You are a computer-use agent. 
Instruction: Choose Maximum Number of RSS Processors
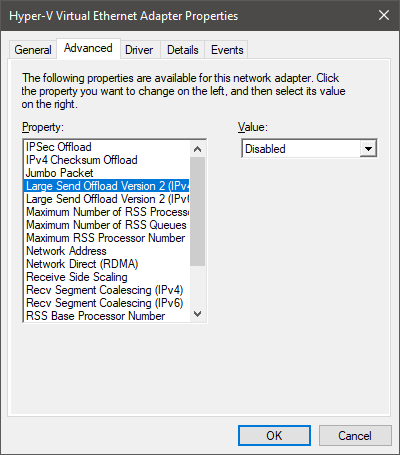107,212
